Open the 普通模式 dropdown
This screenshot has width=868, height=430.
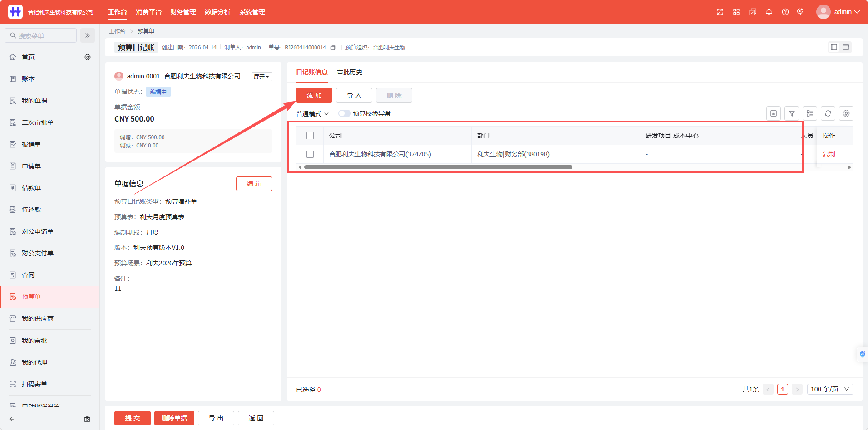coord(312,114)
